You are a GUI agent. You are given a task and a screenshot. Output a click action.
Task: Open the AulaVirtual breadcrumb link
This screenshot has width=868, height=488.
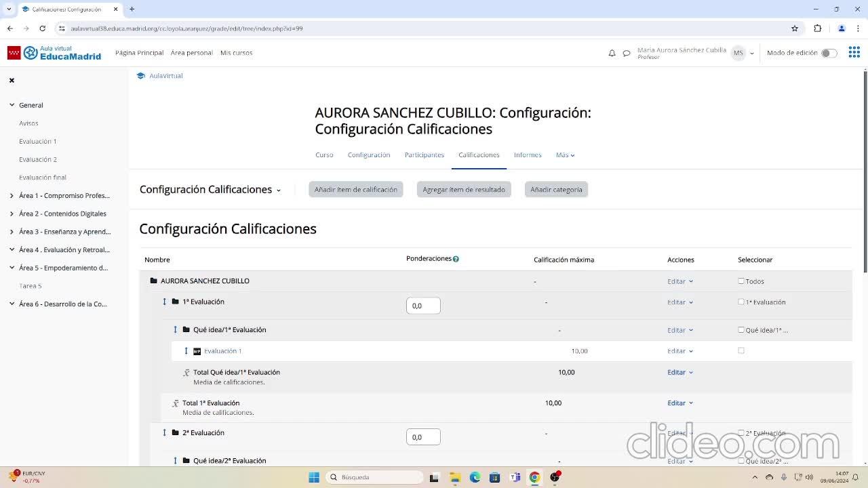click(166, 76)
